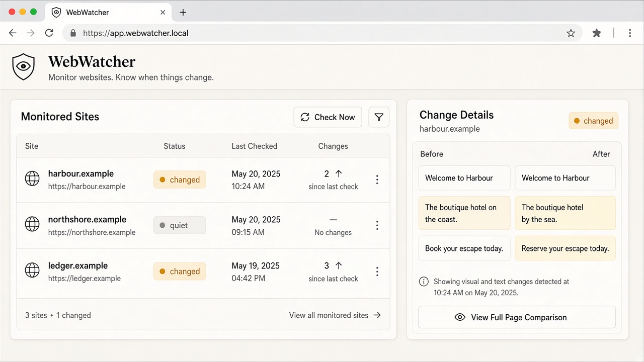Click the Last Checked column header
The height and width of the screenshot is (362, 644).
255,146
